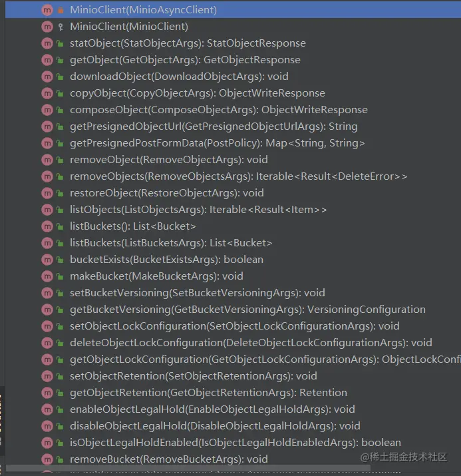This screenshot has width=461, height=476.
Task: Select setObjectRetention(SetObjectRetentionArgs): void
Action: 194,376
